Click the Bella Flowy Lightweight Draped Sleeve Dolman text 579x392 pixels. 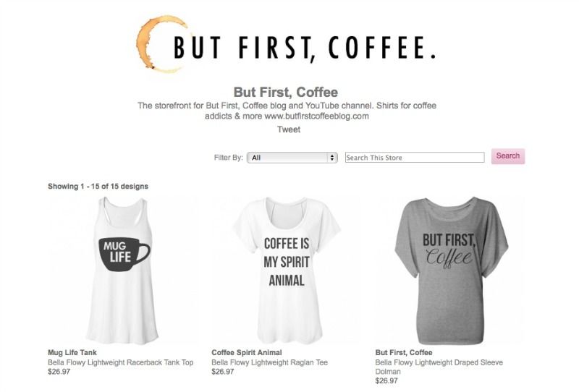(439, 367)
